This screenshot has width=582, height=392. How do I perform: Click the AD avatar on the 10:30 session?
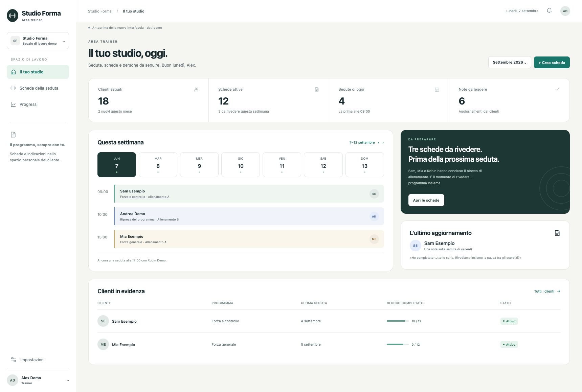pos(374,216)
